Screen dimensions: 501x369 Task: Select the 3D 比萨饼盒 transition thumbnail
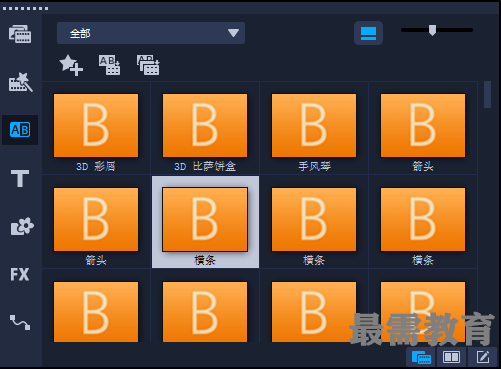point(205,125)
